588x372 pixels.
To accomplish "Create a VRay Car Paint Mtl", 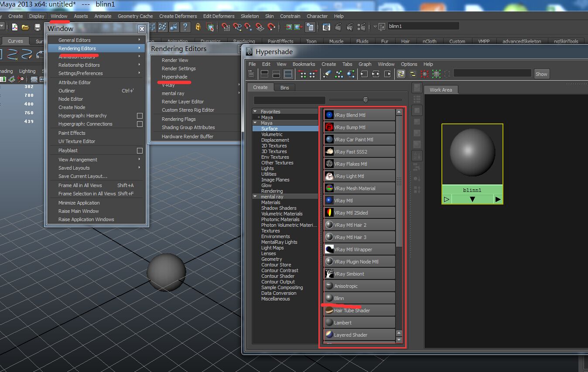I will [x=359, y=140].
